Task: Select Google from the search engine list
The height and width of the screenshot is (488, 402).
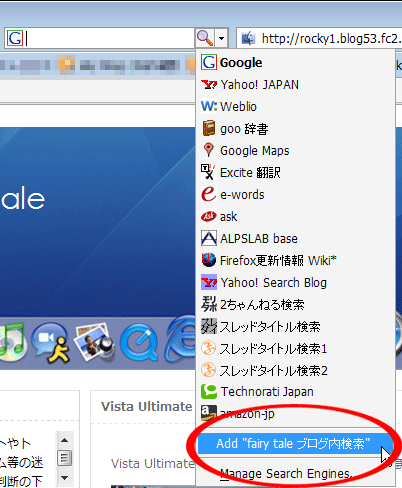Action: 295,62
